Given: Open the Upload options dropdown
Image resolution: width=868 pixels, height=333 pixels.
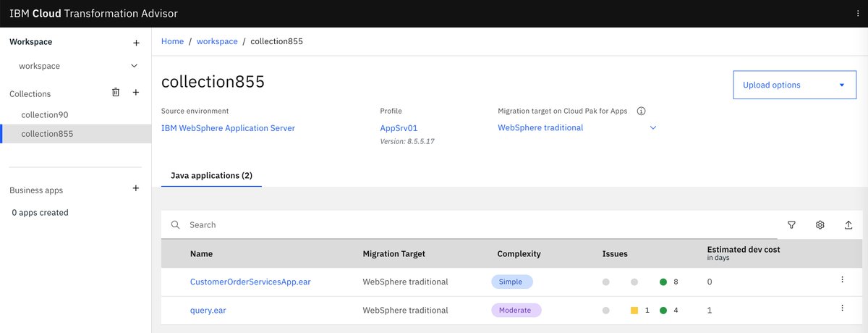Looking at the screenshot, I should [x=795, y=85].
